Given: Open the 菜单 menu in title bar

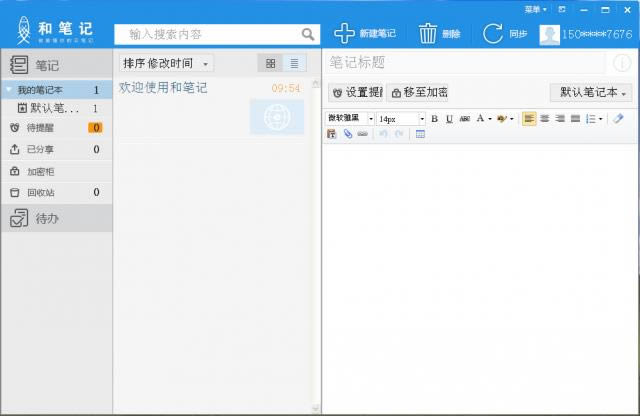Looking at the screenshot, I should pos(536,9).
